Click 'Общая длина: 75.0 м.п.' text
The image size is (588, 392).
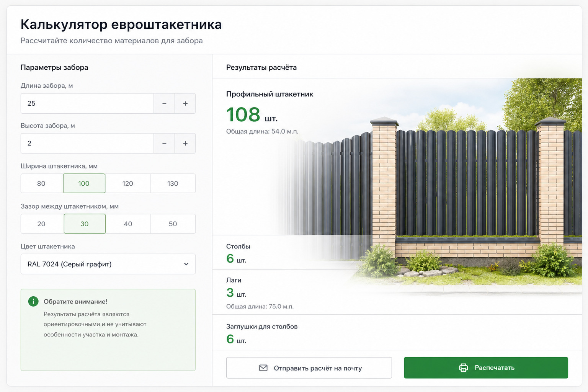pyautogui.click(x=260, y=306)
